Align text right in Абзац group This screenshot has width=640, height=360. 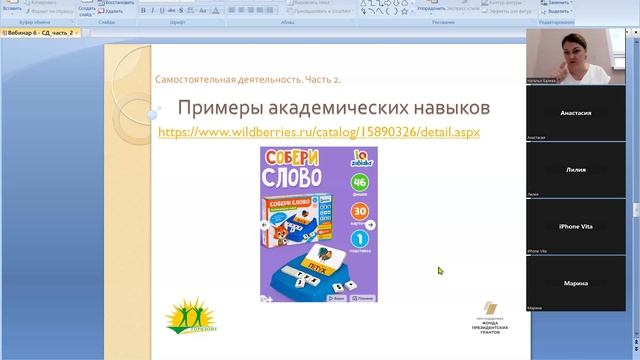click(251, 10)
